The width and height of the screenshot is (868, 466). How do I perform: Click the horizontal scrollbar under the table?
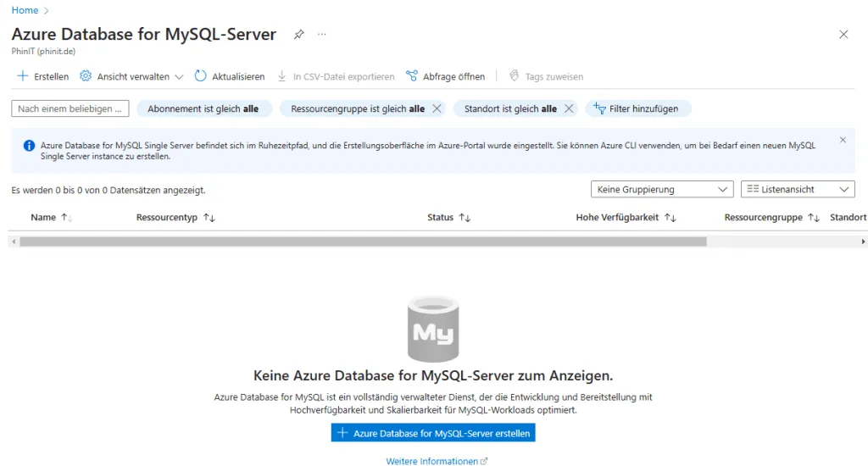(x=363, y=241)
